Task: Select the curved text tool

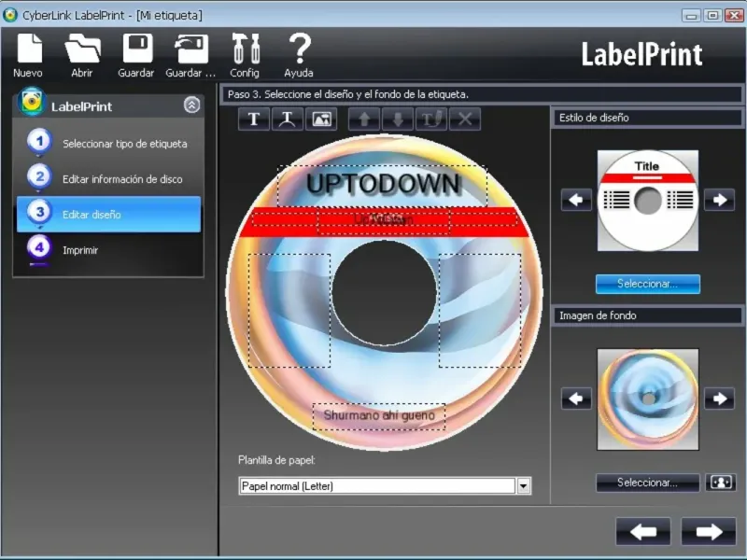Action: point(287,119)
